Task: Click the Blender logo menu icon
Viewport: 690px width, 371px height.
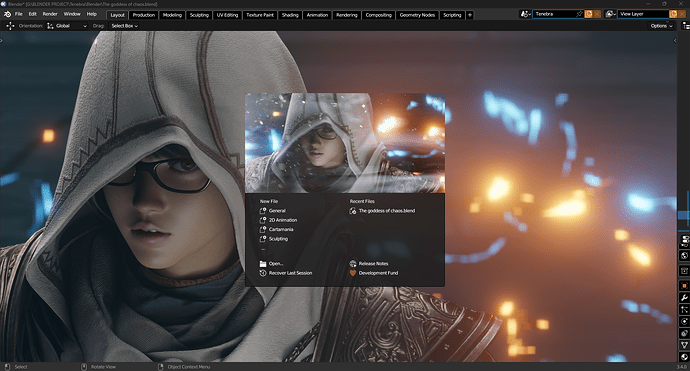Action: coord(7,14)
